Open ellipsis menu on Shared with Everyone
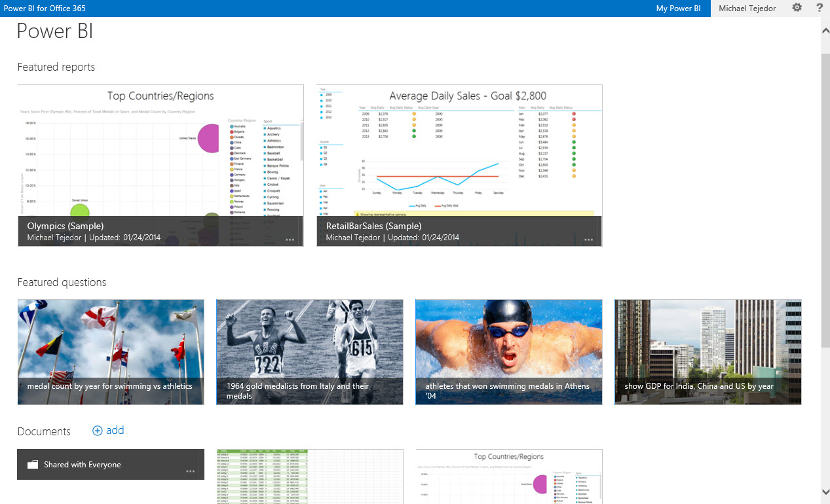 [x=191, y=471]
